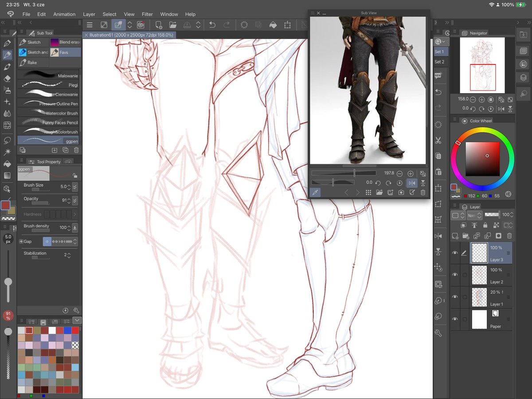Click the New raster layer icon
532x399 pixels.
(455, 236)
